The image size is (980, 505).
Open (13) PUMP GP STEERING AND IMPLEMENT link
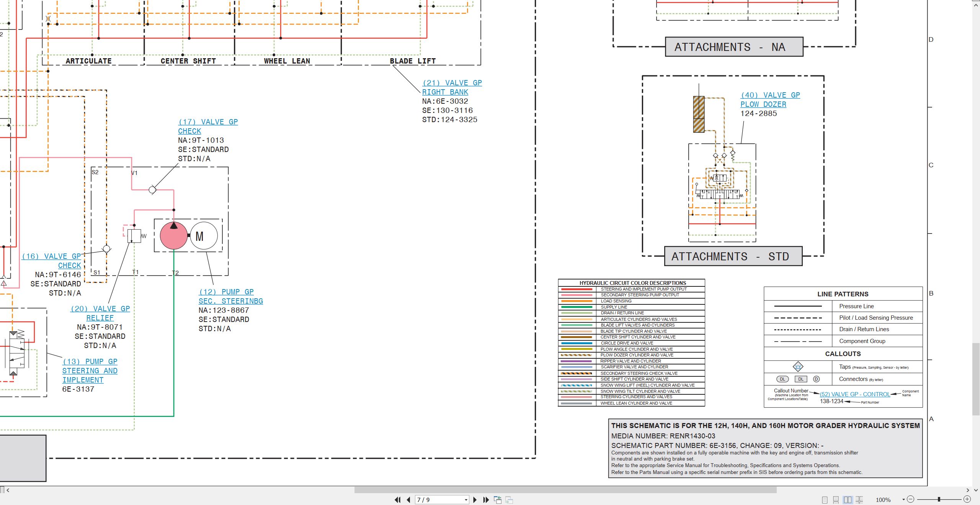click(90, 371)
